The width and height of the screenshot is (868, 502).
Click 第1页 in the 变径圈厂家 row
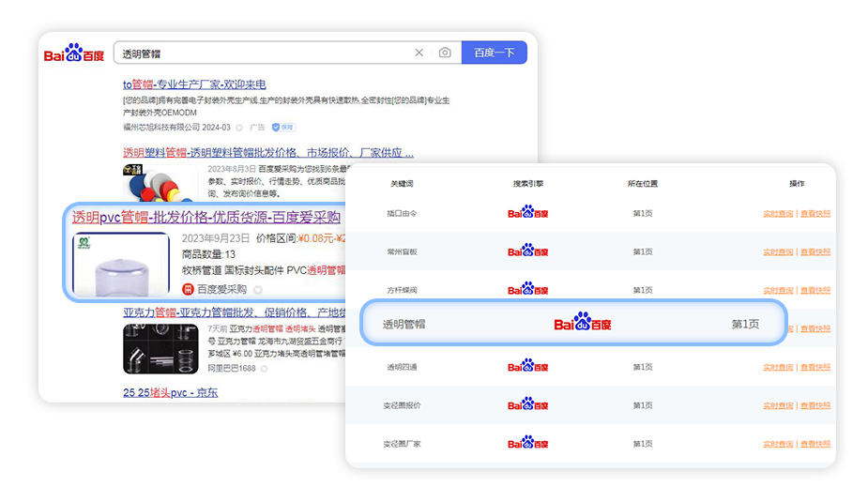pyautogui.click(x=643, y=444)
